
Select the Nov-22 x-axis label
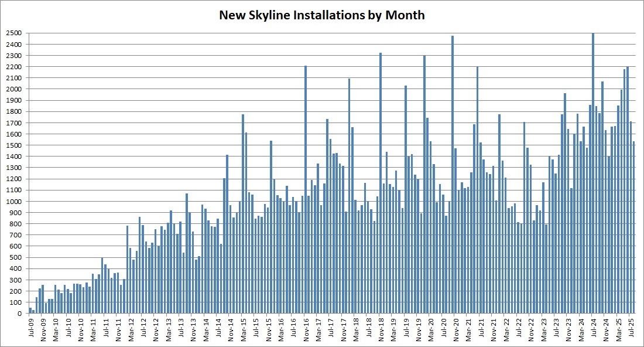pos(531,329)
